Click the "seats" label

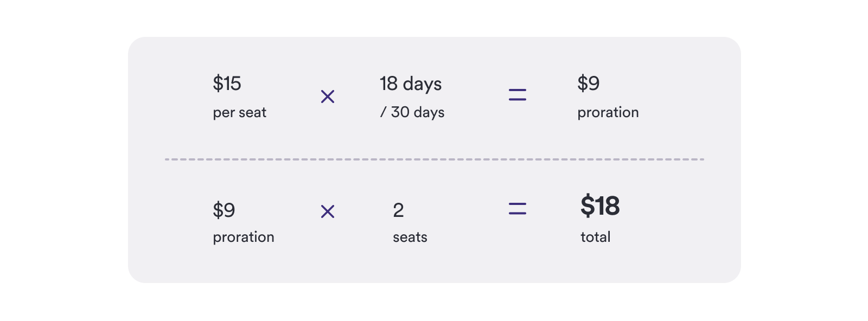410,237
